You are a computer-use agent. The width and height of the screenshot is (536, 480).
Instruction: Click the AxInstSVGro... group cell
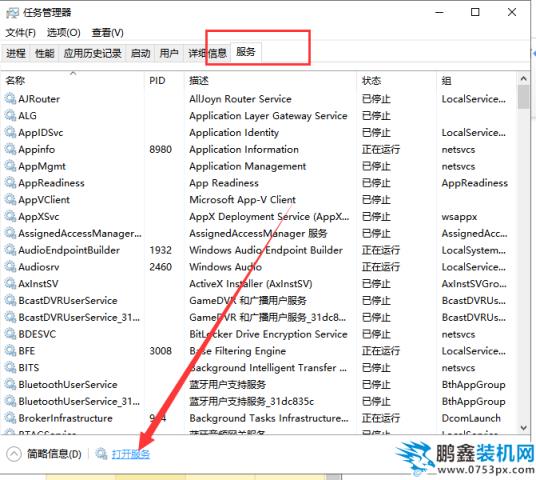click(x=474, y=283)
